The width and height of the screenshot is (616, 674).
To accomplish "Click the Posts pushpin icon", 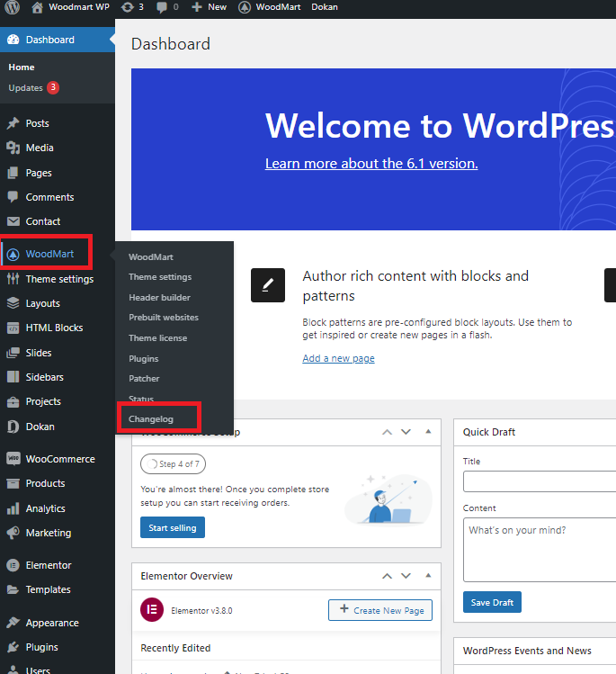I will tap(13, 123).
